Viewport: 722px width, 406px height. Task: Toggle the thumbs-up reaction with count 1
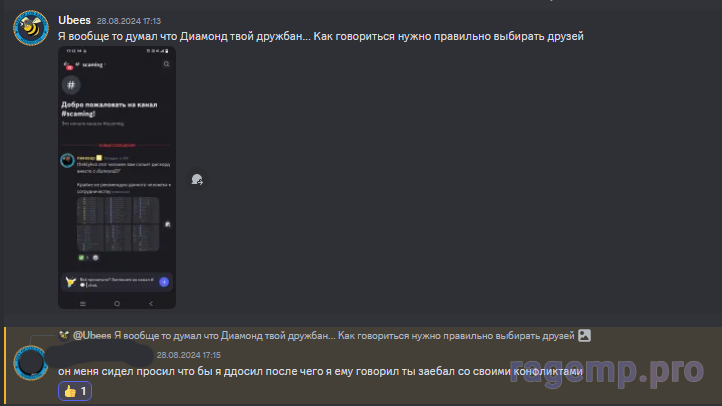pyautogui.click(x=75, y=391)
